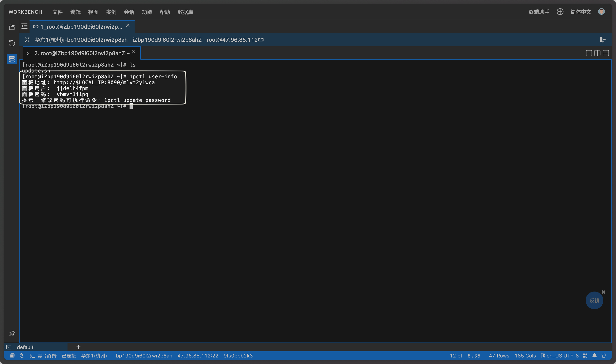Change the 12 pt font size setting

(456, 356)
